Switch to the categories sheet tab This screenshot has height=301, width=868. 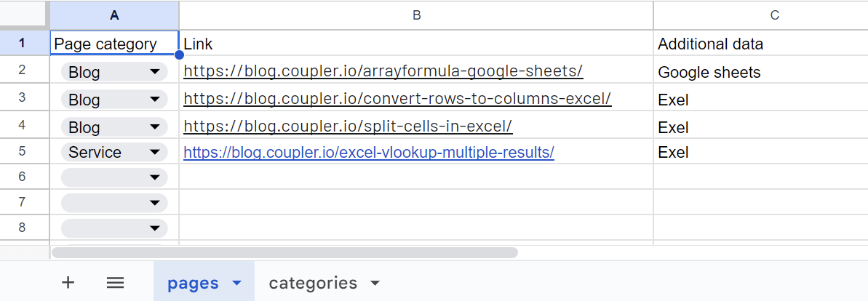pos(313,284)
